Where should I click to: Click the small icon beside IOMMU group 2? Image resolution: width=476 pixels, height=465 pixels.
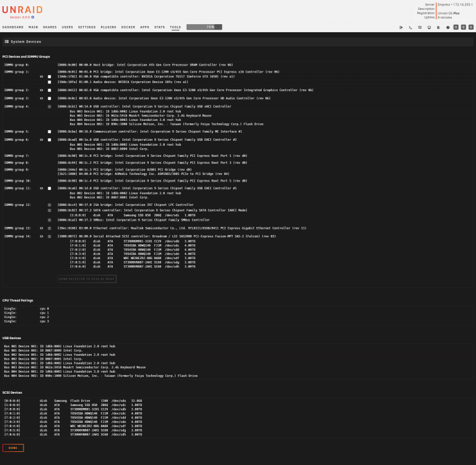pos(42,90)
